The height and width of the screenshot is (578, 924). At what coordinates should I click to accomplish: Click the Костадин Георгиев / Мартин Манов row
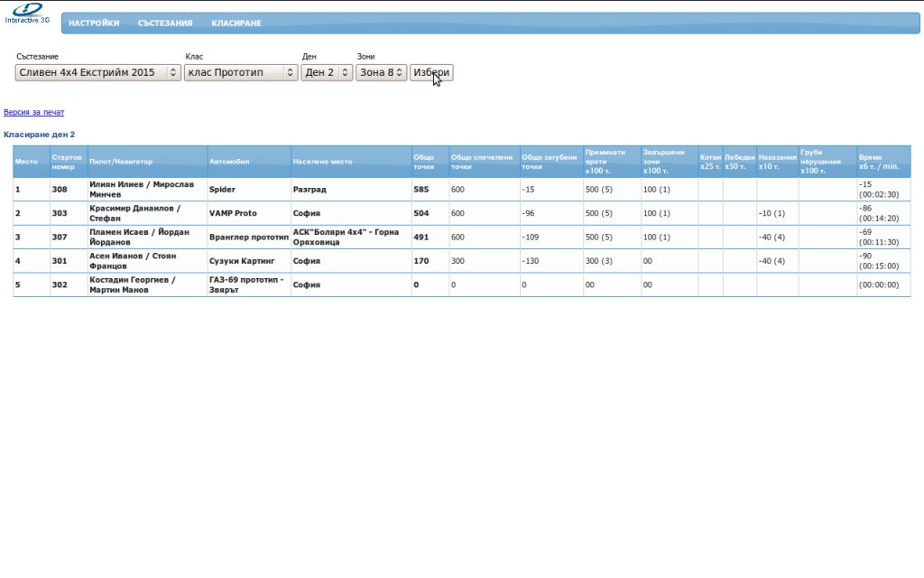pyautogui.click(x=462, y=284)
